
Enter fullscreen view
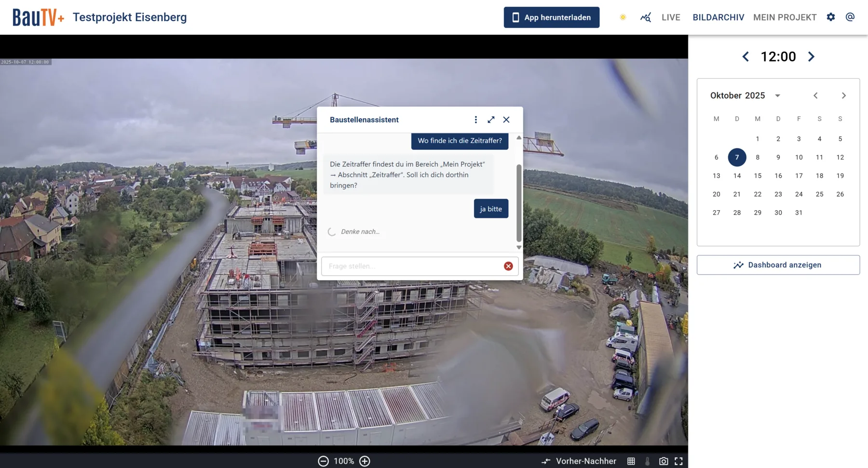coord(678,461)
